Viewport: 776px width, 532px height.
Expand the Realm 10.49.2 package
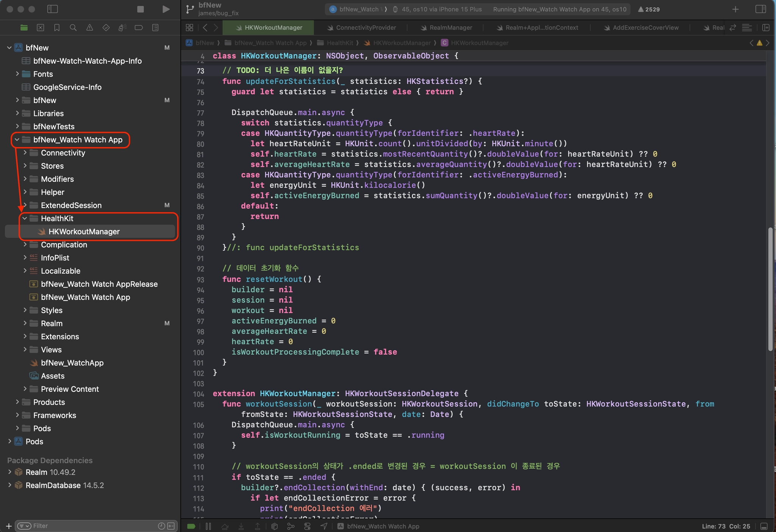(9, 472)
